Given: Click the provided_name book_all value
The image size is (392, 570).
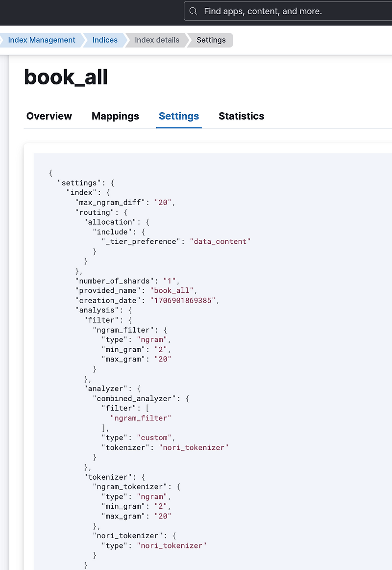Looking at the screenshot, I should 172,290.
